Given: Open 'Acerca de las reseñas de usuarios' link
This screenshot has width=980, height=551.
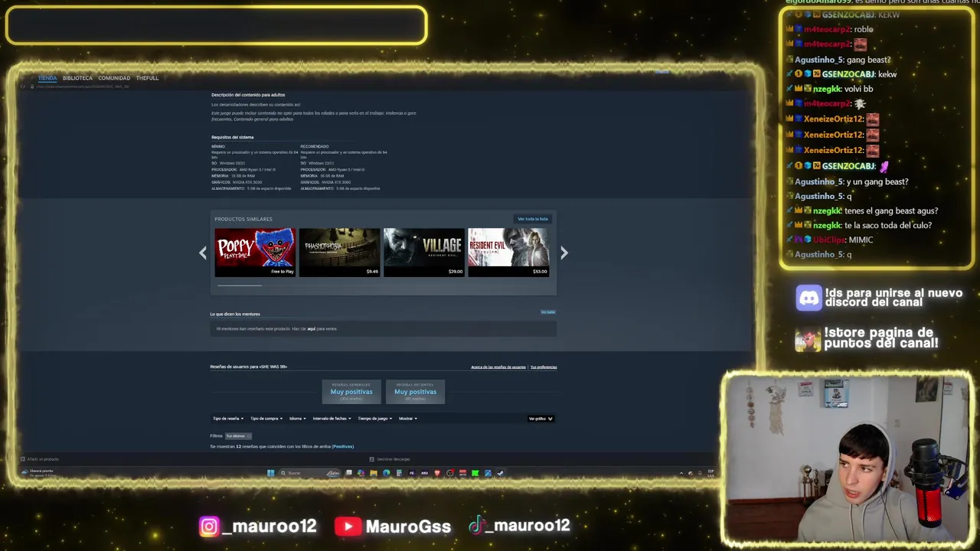Looking at the screenshot, I should (498, 367).
